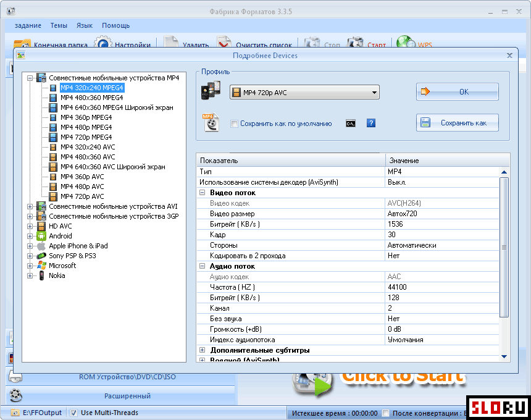Image resolution: width=531 pixels, height=420 pixels.
Task: Toggle the 'После конвертации' checkbox
Action: click(x=385, y=413)
